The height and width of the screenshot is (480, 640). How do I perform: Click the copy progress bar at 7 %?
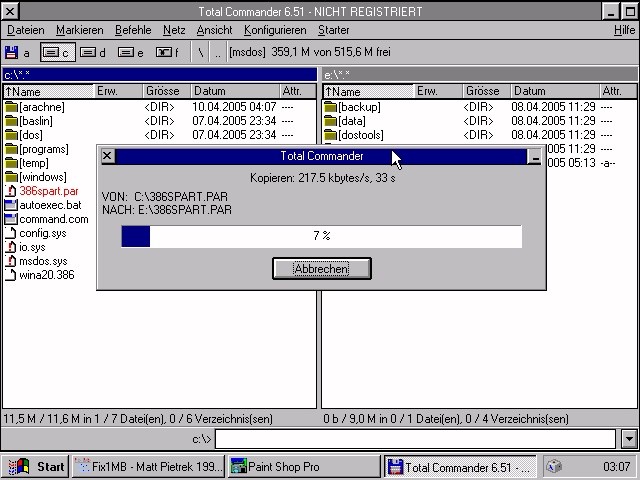click(x=322, y=236)
